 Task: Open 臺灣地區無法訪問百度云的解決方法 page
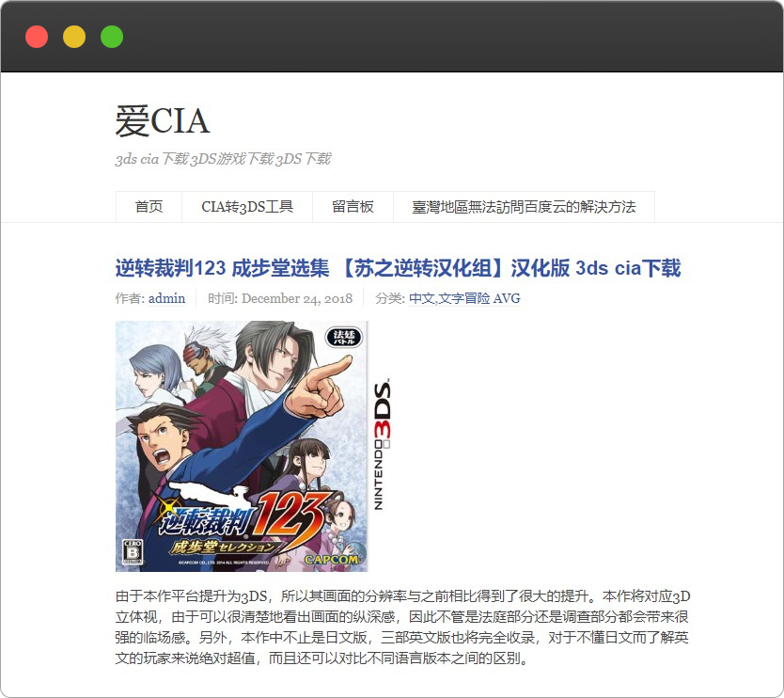click(524, 207)
